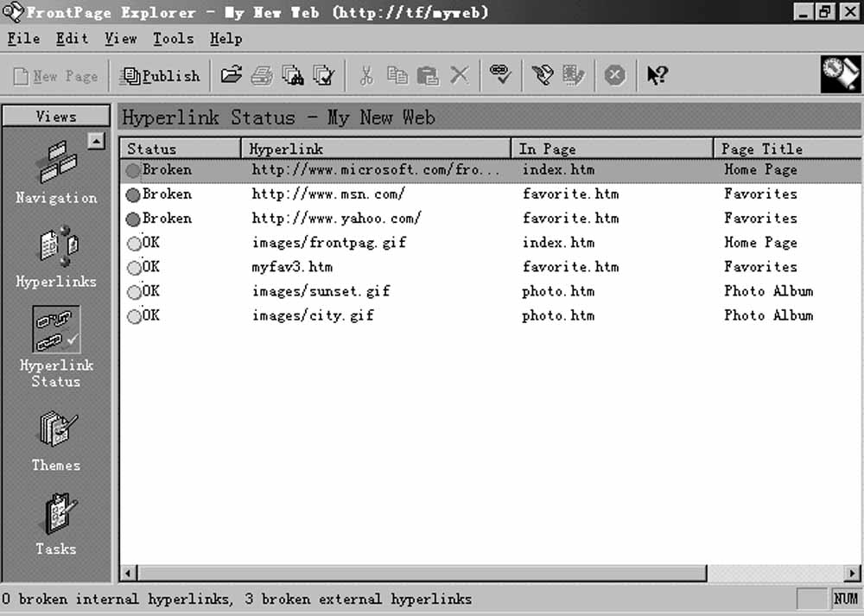Click the broken hyperlinks status bar text
Screen dimensions: 864x616
237,599
